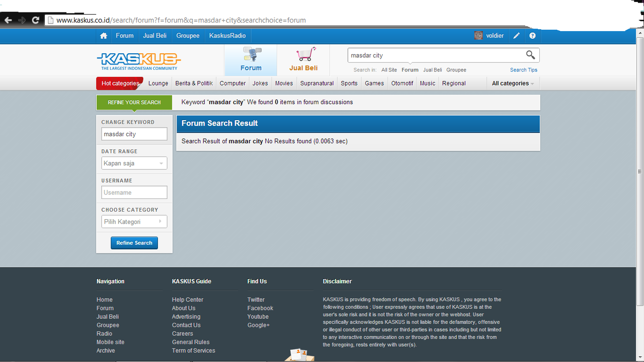Open the Help Center link
Image resolution: width=644 pixels, height=362 pixels.
[x=188, y=300]
